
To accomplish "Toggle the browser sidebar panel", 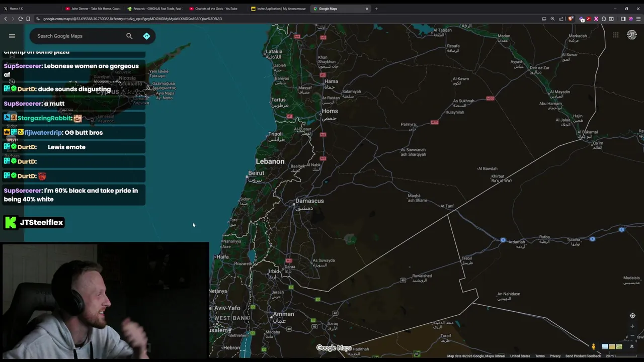I will [623, 19].
